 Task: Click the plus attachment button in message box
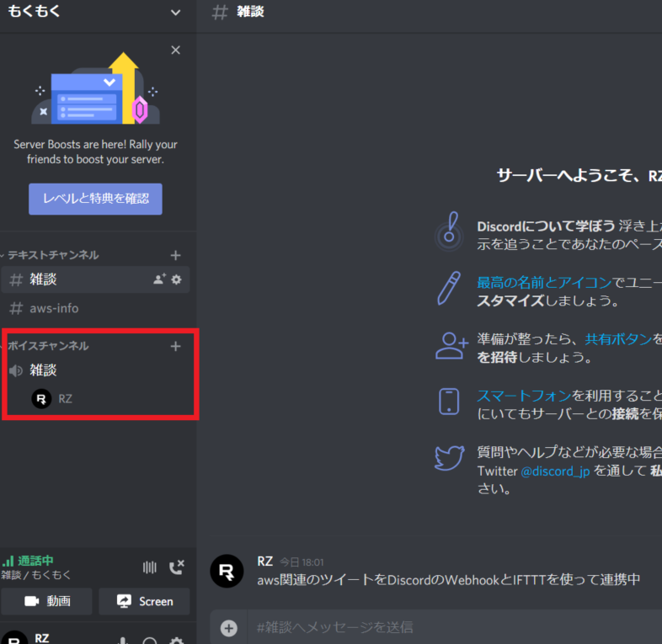pos(229,628)
